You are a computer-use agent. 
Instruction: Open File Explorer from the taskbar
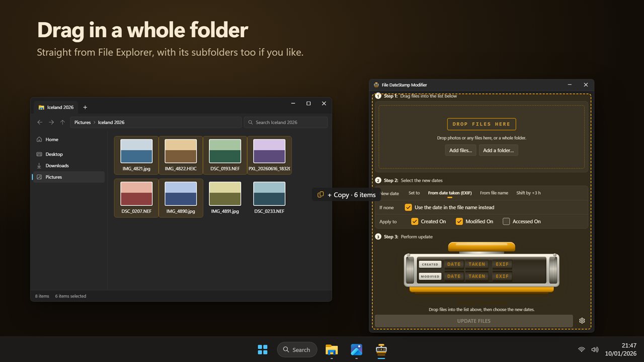(x=332, y=349)
